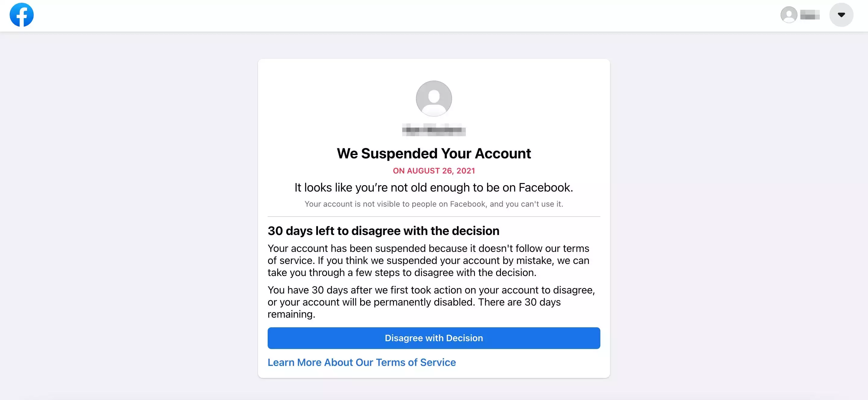Click the We Suspended Your Account heading
The width and height of the screenshot is (868, 400).
pos(434,154)
